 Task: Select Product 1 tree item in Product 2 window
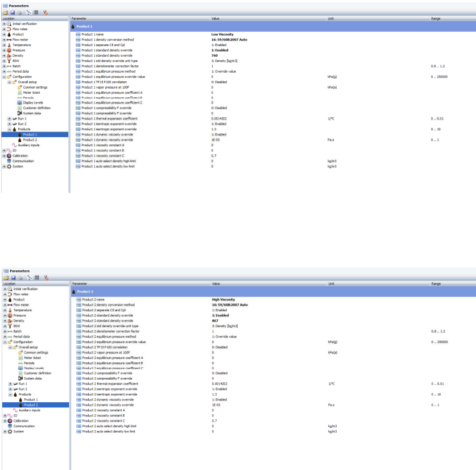tap(31, 400)
